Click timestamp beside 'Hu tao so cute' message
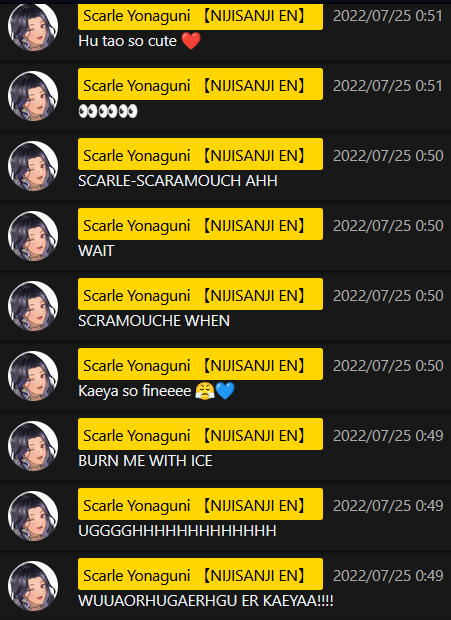 (x=388, y=16)
